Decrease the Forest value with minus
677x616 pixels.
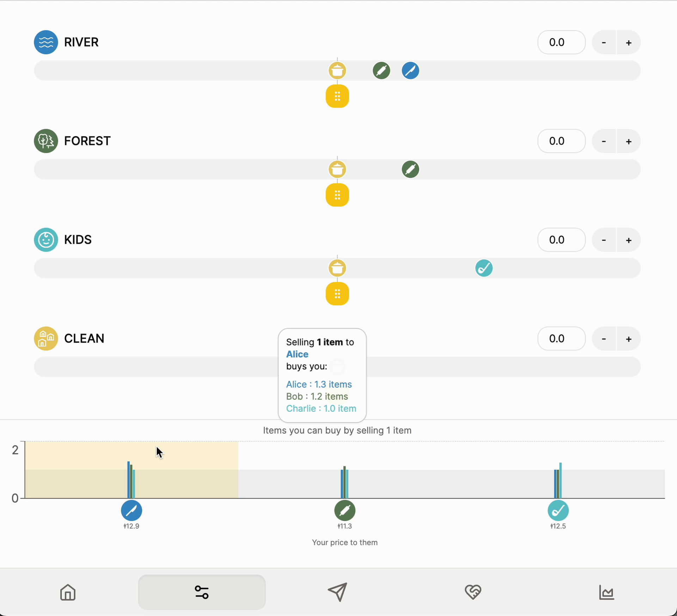(604, 141)
